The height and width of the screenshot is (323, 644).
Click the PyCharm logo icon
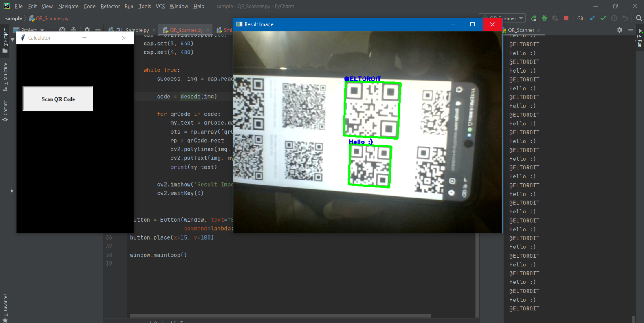tap(7, 6)
